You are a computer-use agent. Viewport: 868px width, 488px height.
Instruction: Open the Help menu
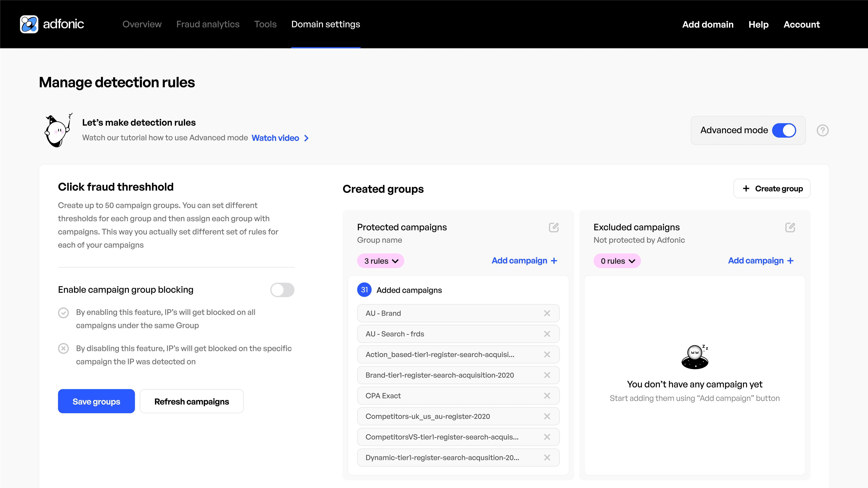(758, 24)
